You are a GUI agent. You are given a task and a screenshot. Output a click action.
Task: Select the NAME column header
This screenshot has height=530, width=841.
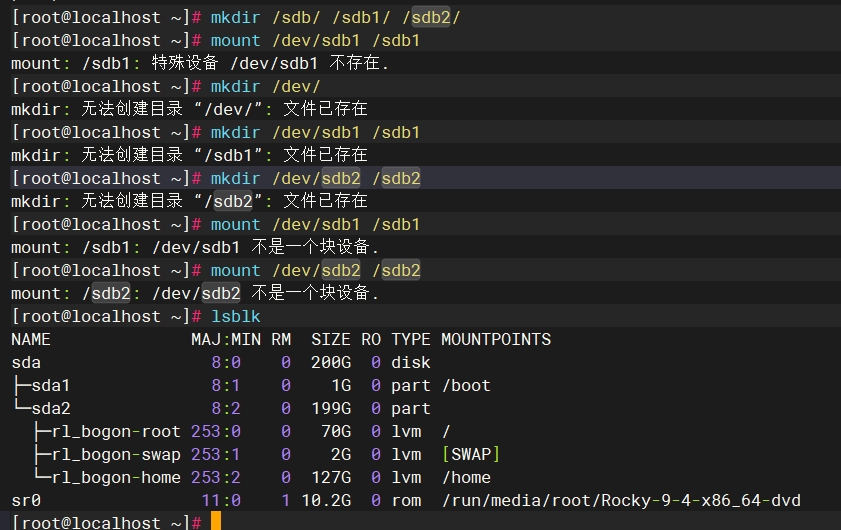(31, 340)
